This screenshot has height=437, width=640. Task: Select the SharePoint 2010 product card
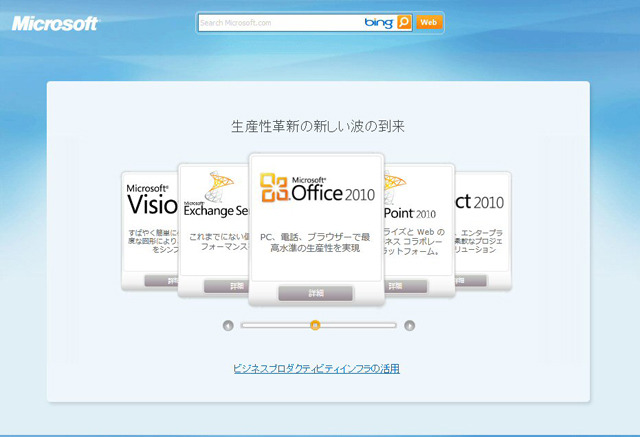pyautogui.click(x=419, y=230)
